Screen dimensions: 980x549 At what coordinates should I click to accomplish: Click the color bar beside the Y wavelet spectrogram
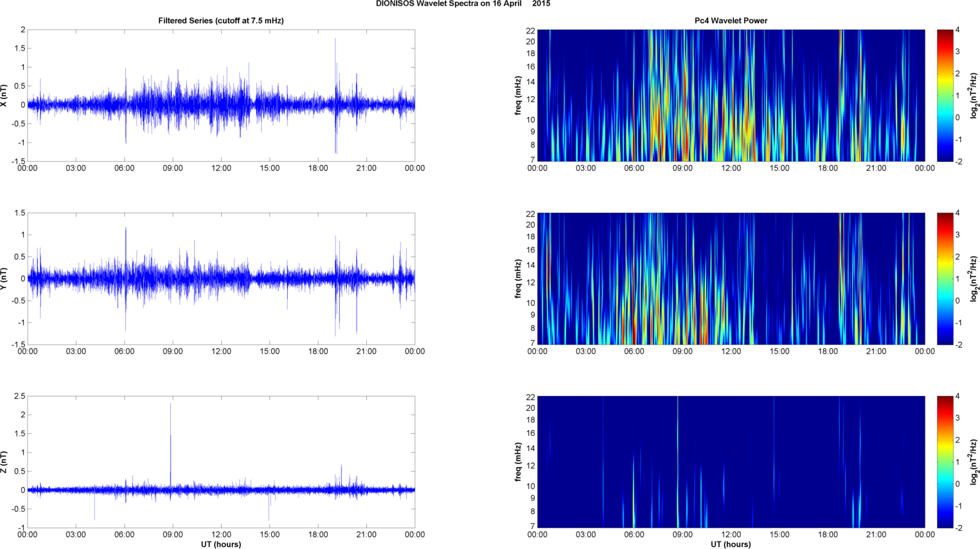[x=945, y=279]
